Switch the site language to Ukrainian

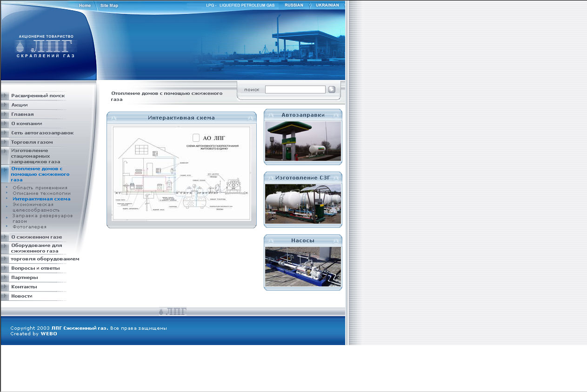(x=327, y=6)
